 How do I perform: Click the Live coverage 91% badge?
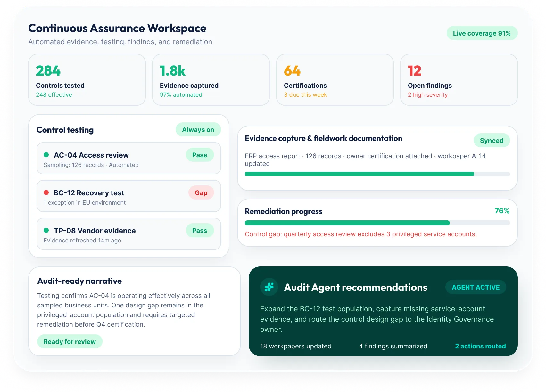[482, 33]
